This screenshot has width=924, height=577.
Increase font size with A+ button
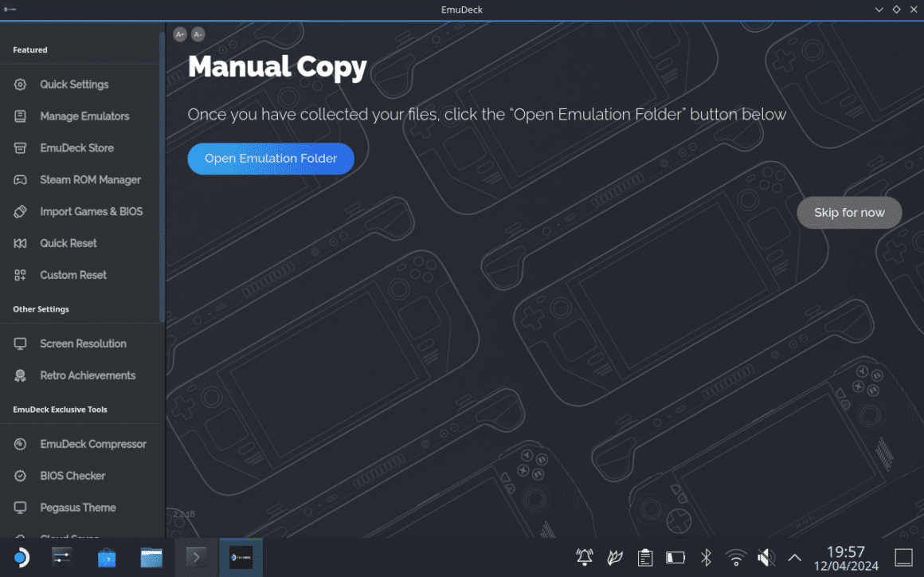(x=180, y=34)
